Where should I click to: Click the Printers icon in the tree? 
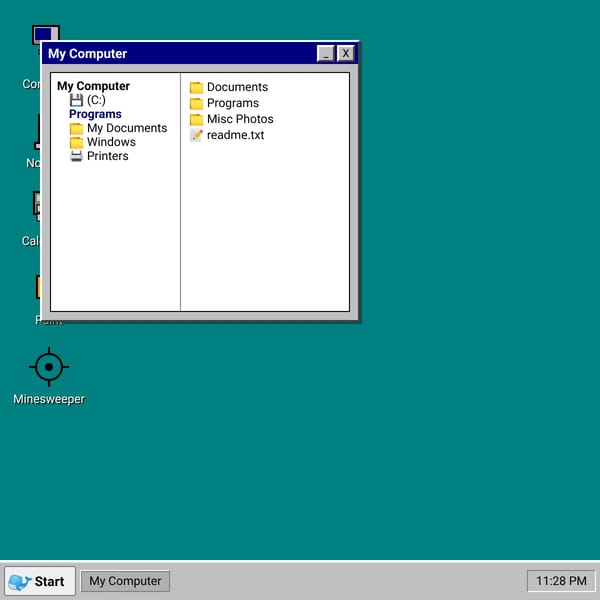76,156
